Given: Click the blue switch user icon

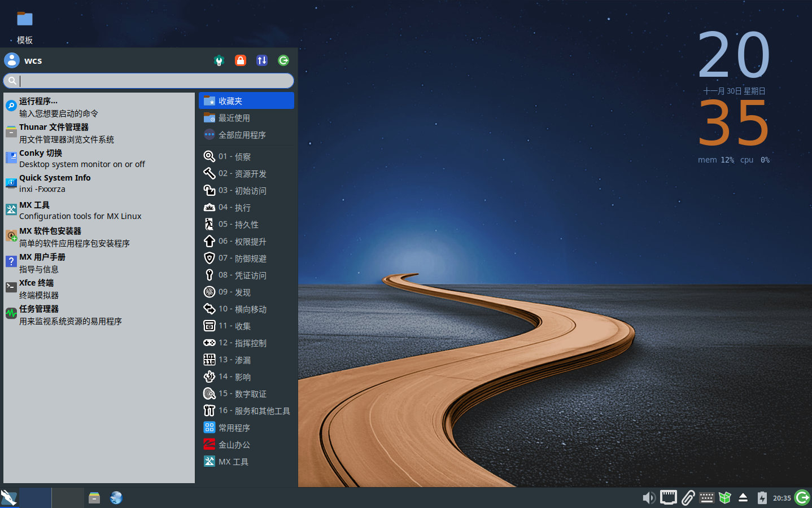Looking at the screenshot, I should pos(262,60).
